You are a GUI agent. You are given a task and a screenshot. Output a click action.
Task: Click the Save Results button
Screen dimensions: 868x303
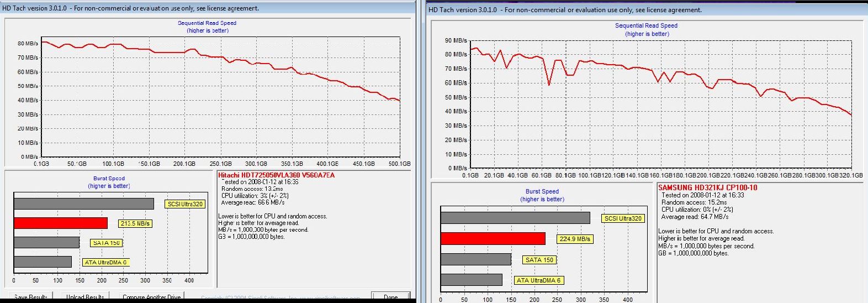point(30,297)
